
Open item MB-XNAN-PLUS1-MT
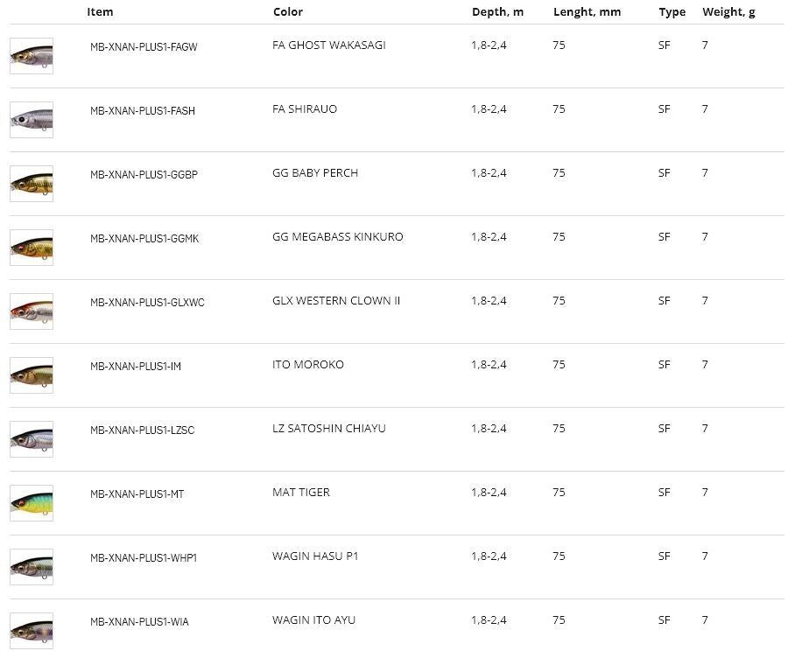(x=137, y=494)
